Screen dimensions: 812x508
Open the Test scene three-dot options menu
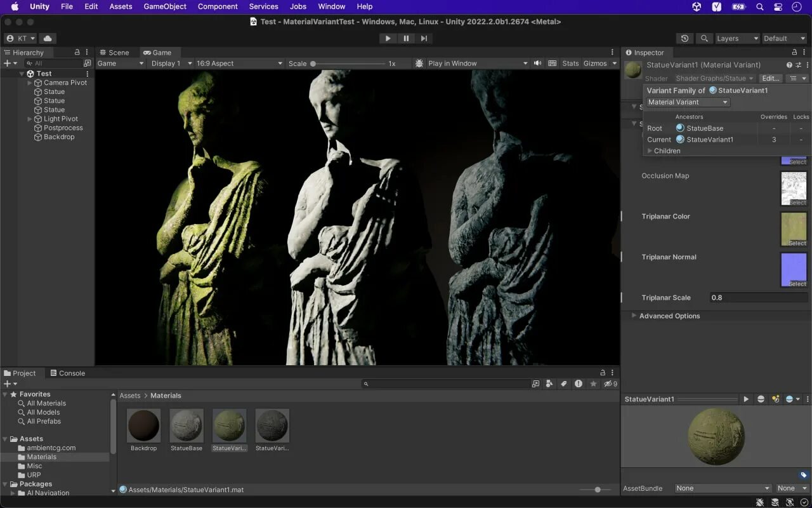pyautogui.click(x=88, y=74)
